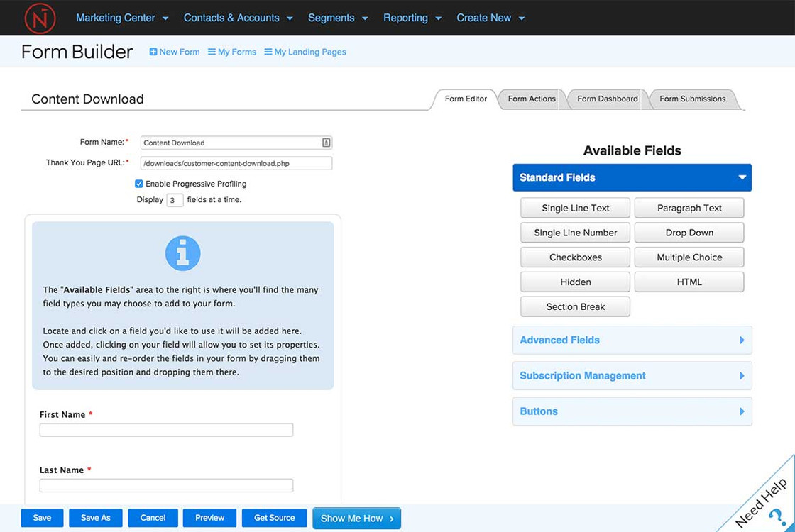Click the Show Me How button
The height and width of the screenshot is (532, 795).
[357, 519]
